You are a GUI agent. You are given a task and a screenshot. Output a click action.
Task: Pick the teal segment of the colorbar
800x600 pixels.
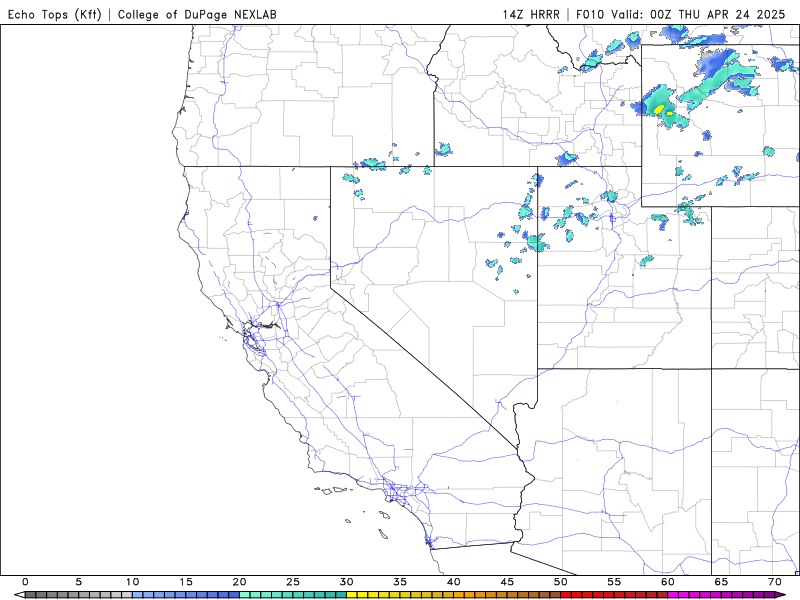[x=293, y=595]
